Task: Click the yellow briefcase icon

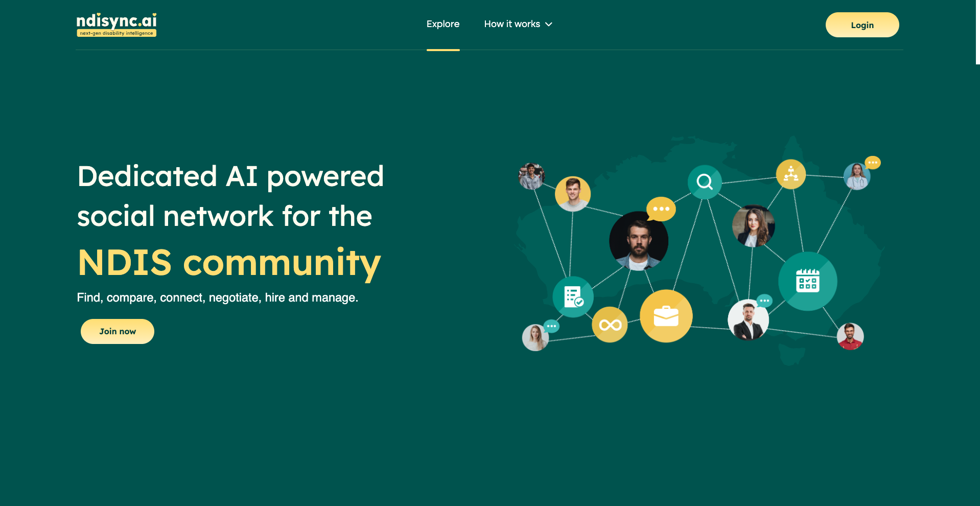Action: pos(666,316)
